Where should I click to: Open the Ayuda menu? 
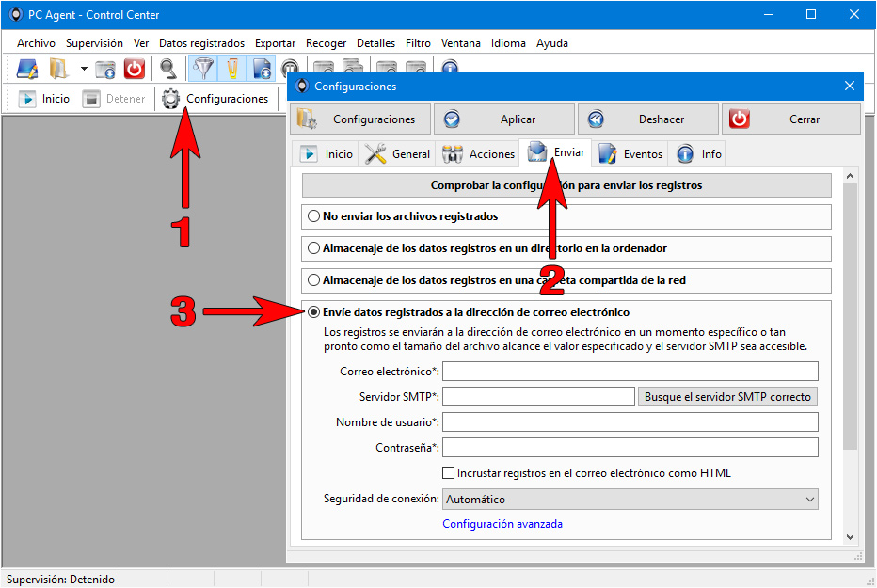click(x=552, y=43)
